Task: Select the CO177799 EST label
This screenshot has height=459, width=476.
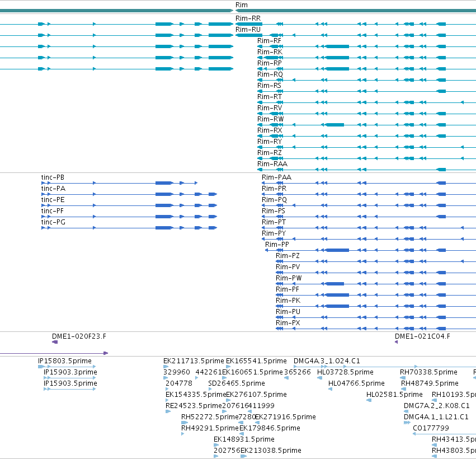Action: pos(431,428)
